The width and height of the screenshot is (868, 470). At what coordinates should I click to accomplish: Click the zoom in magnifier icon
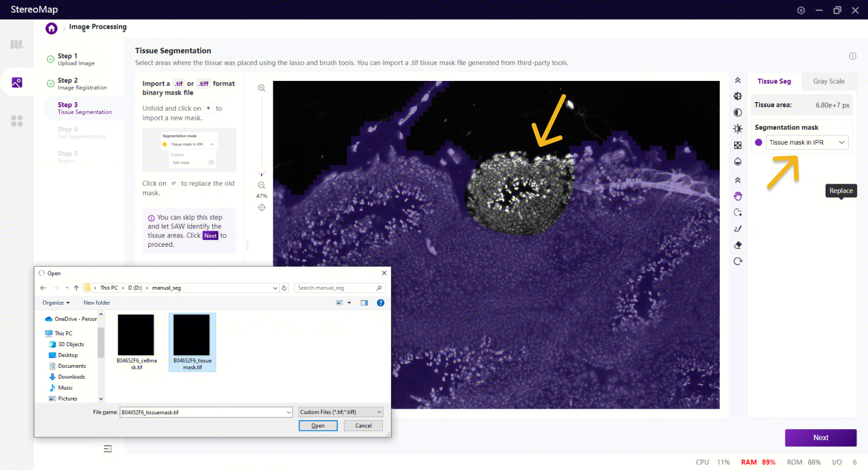[261, 88]
